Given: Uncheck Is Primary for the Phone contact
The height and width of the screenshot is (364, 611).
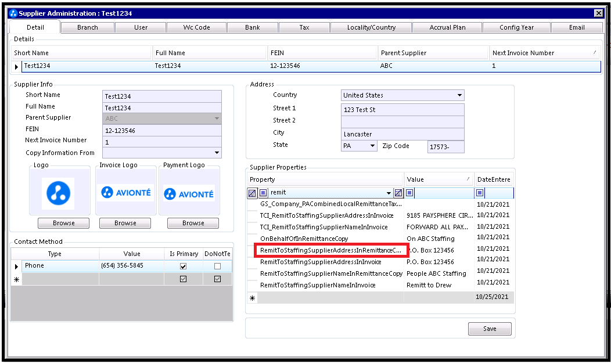Looking at the screenshot, I should pos(184,266).
